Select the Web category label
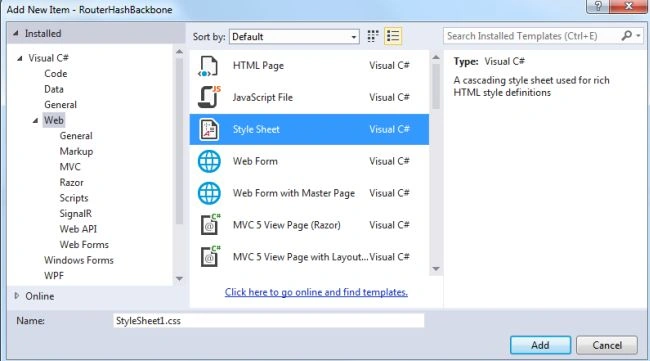650x361 pixels. coord(54,120)
